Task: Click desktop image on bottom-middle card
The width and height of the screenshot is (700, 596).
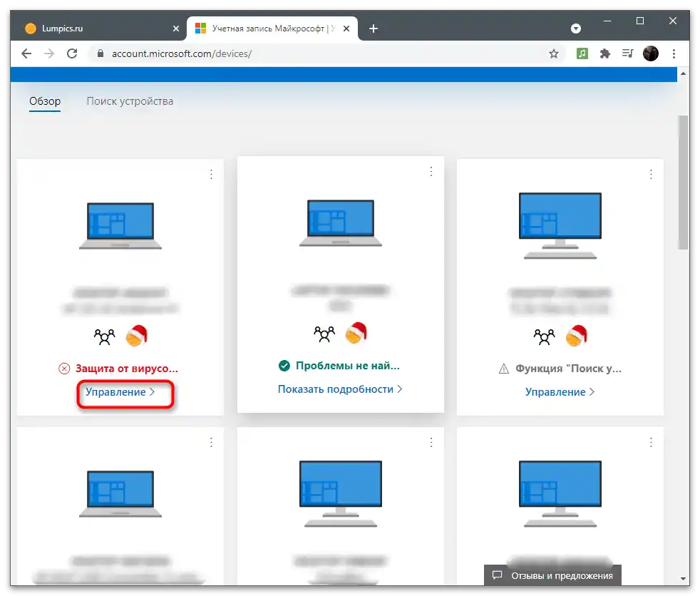Action: 340,494
